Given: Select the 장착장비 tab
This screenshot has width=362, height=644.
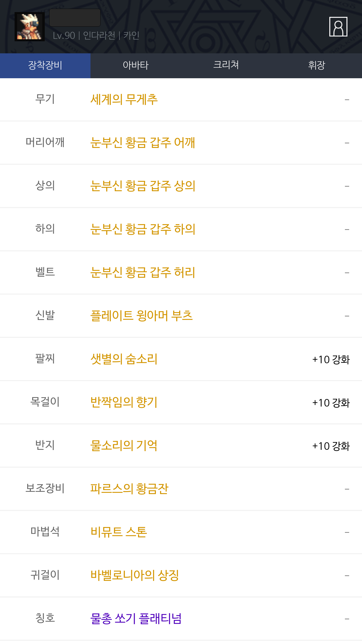Looking at the screenshot, I should click(45, 65).
